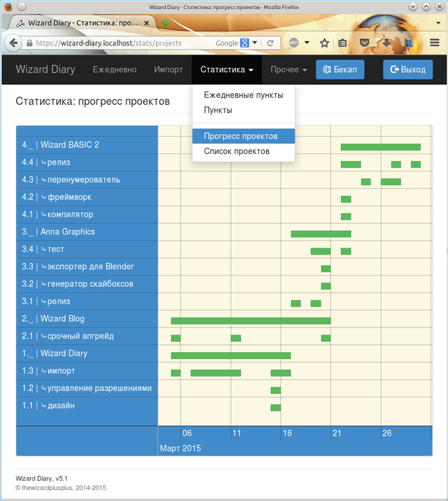
Task: Click the Google search box
Action: click(226, 43)
